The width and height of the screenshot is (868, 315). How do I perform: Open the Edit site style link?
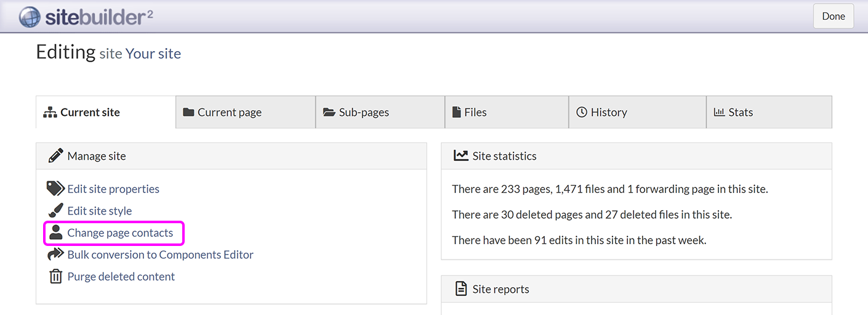click(100, 211)
